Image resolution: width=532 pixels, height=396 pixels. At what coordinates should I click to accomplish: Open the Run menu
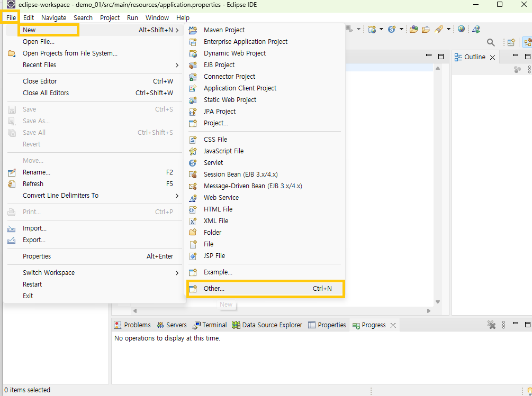point(132,18)
